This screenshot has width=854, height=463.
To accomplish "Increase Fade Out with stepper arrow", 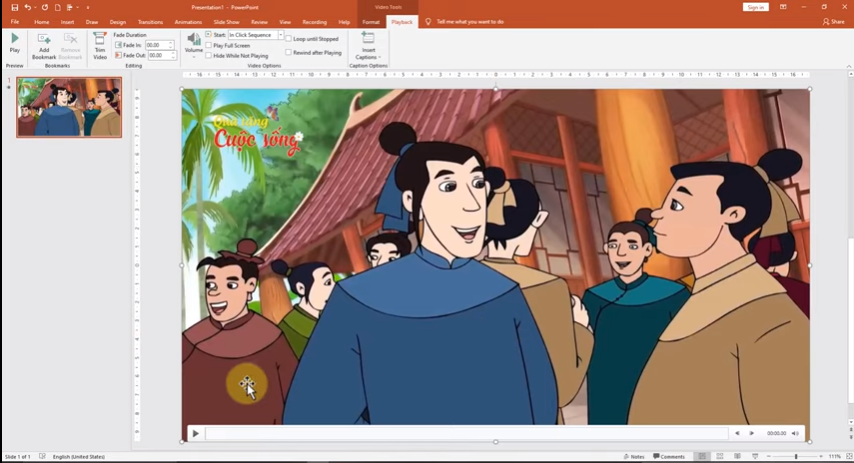I will click(x=173, y=53).
